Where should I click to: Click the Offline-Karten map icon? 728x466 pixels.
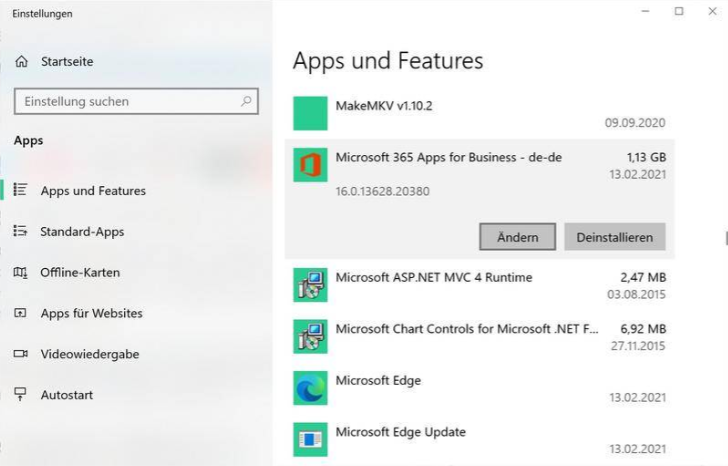tap(20, 272)
